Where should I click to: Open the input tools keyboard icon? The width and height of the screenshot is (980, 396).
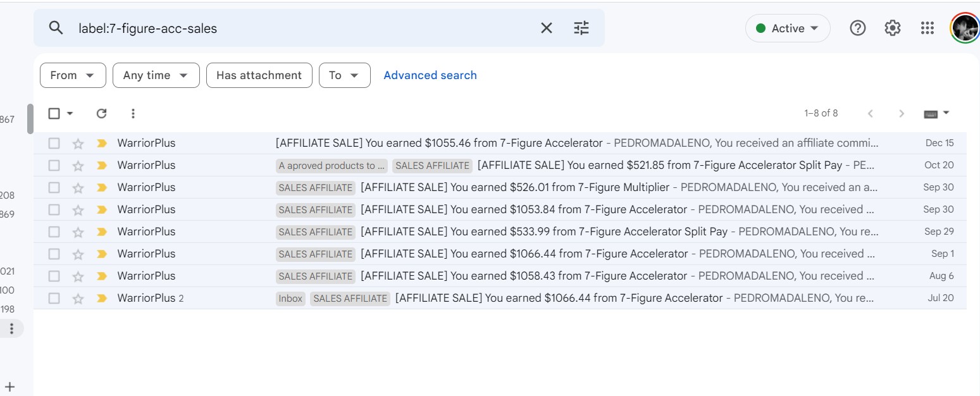click(x=931, y=114)
